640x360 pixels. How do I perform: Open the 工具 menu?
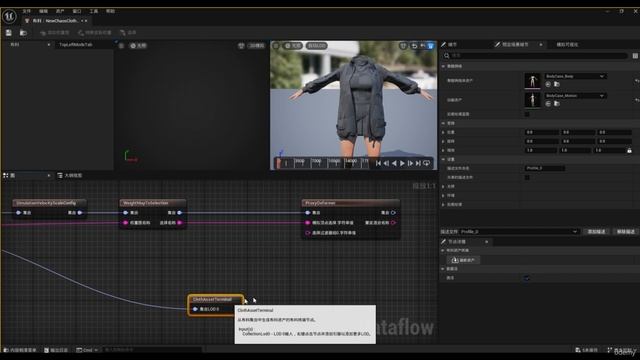[x=93, y=11]
